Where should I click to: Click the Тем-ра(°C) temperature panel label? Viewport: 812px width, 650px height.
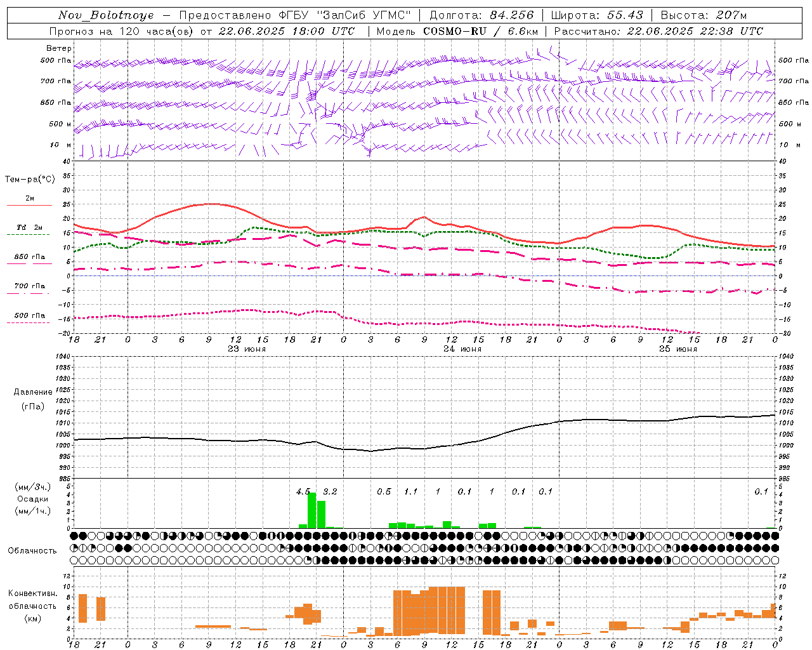tap(30, 180)
